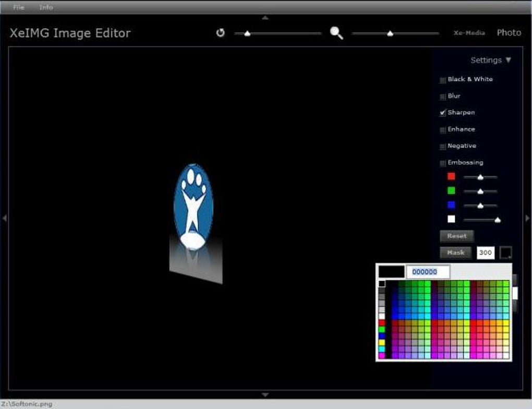Collapse the top panel arrow
The height and width of the screenshot is (409, 532).
(x=265, y=18)
